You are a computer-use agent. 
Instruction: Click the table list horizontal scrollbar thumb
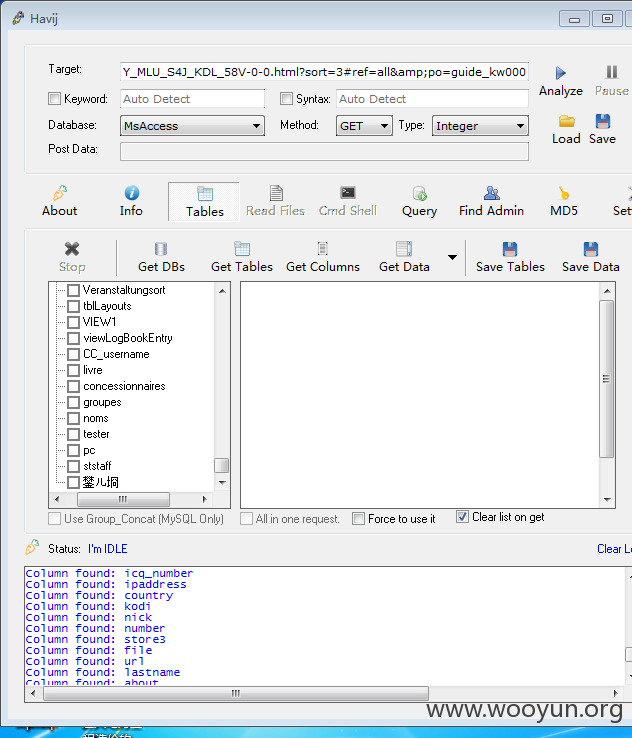[123, 499]
